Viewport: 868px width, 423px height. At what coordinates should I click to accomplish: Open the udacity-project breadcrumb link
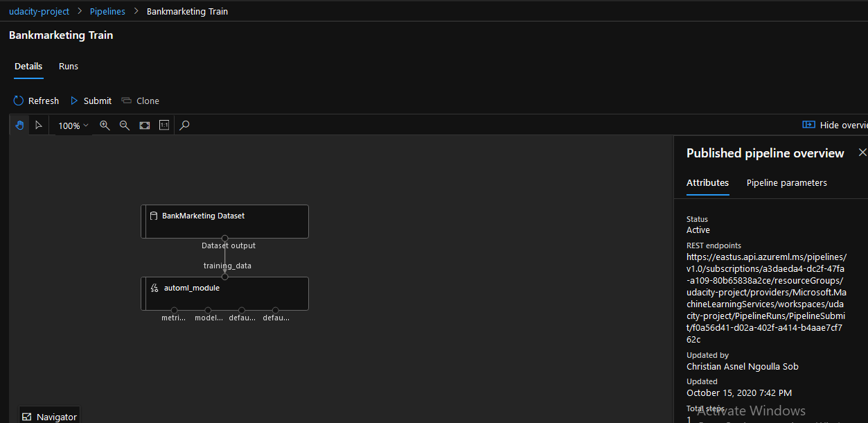tap(39, 12)
